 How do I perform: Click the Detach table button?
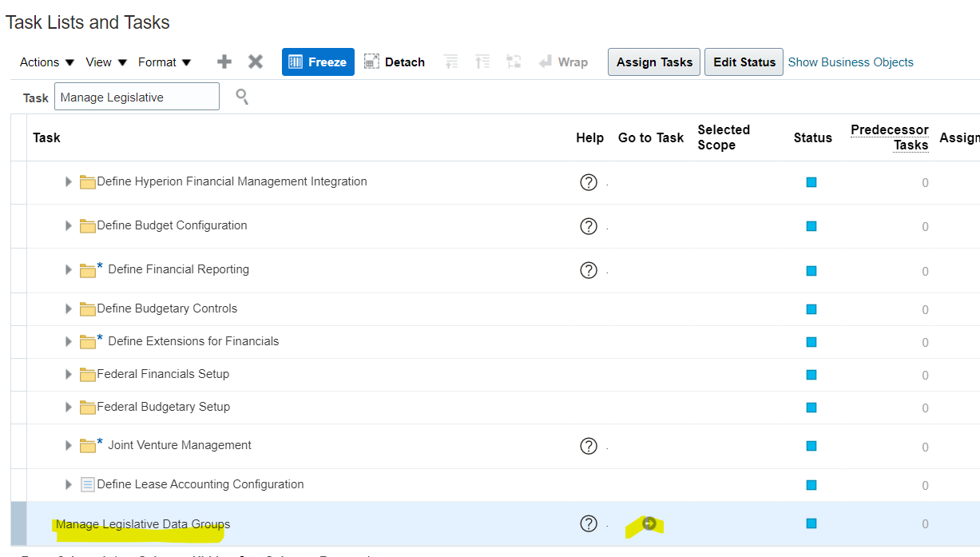click(395, 62)
